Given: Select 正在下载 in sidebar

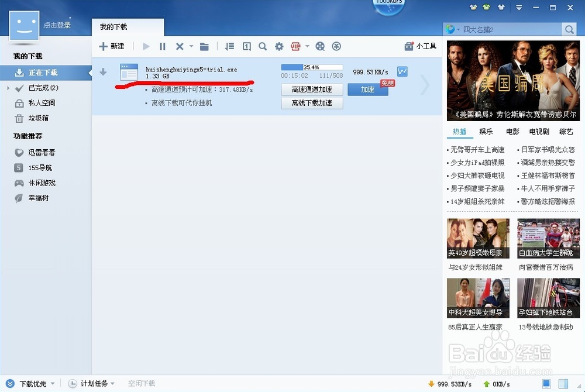Looking at the screenshot, I should (46, 73).
